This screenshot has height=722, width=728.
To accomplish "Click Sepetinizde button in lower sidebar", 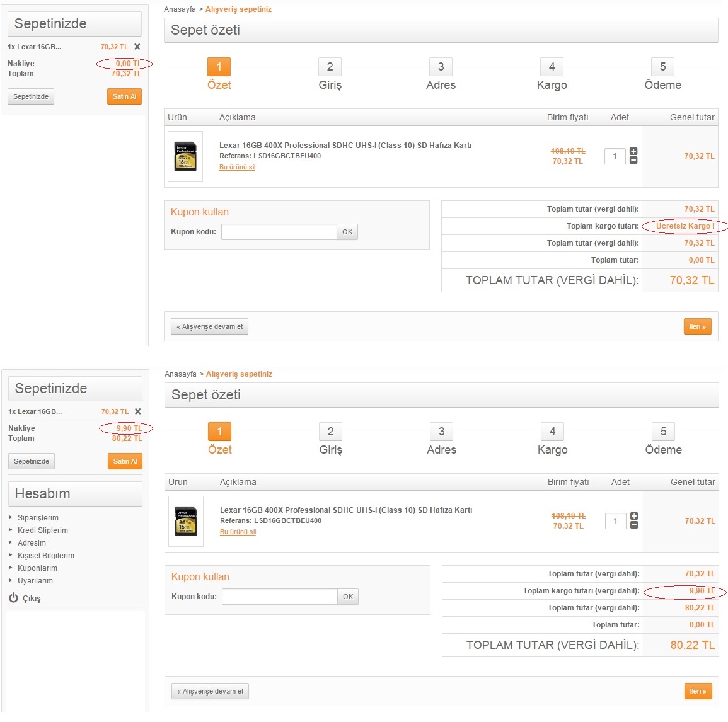I will tap(32, 461).
